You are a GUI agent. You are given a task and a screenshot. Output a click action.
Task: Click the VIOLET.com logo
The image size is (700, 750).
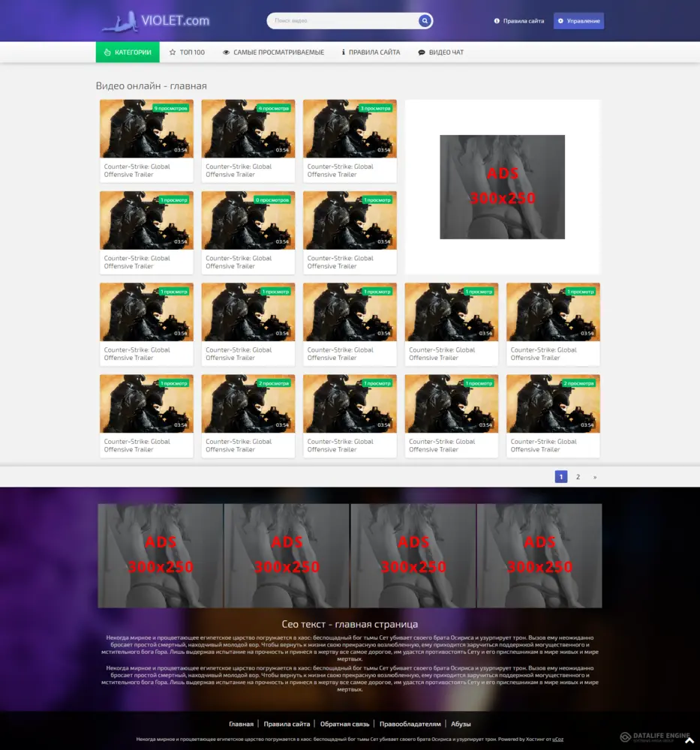(x=156, y=22)
